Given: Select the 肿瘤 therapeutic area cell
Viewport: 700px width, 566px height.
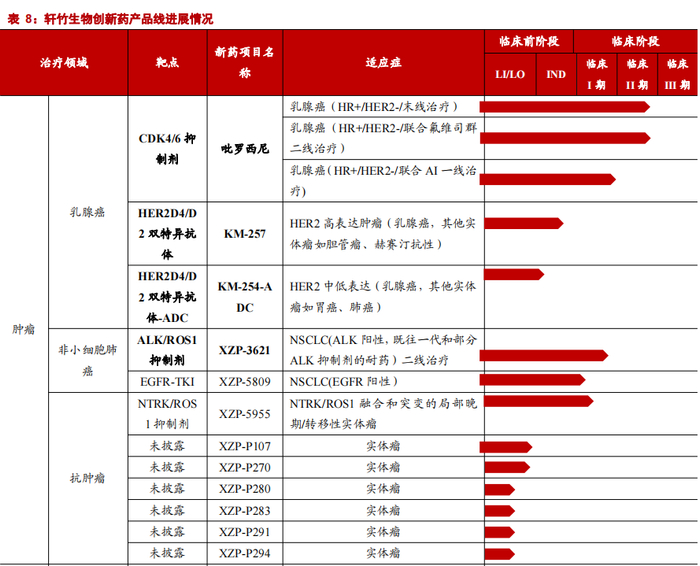Looking at the screenshot, I should 24,329.
